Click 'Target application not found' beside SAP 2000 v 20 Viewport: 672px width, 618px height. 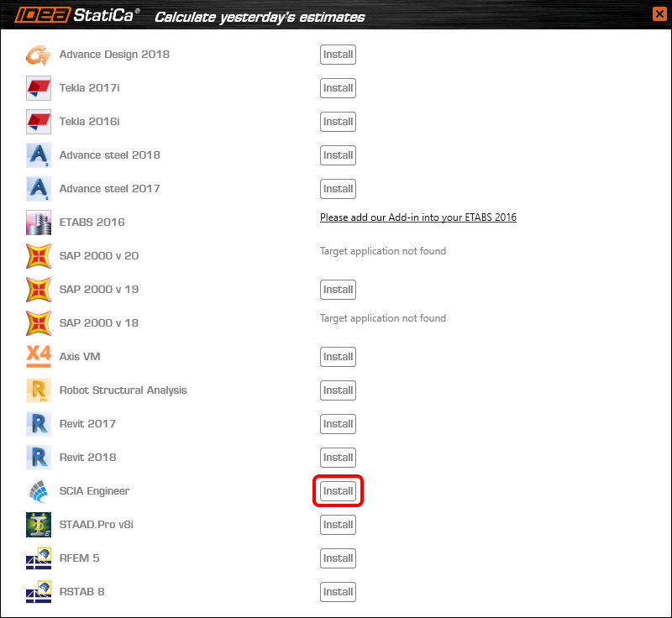coord(383,251)
